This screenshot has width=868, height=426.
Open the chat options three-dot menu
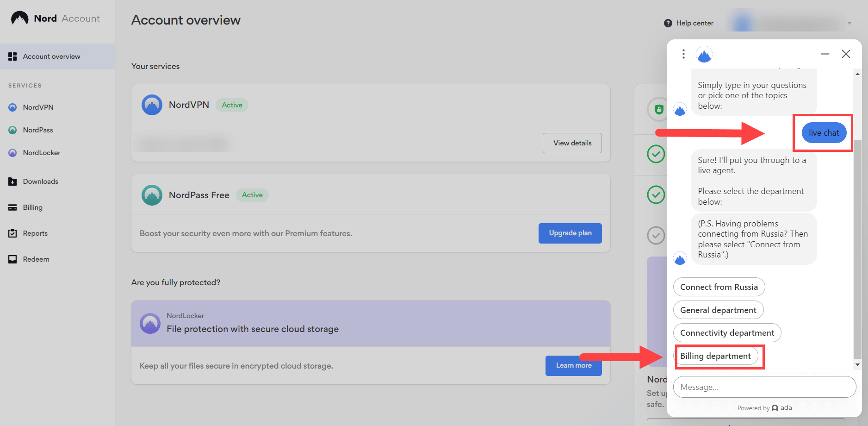pos(683,54)
